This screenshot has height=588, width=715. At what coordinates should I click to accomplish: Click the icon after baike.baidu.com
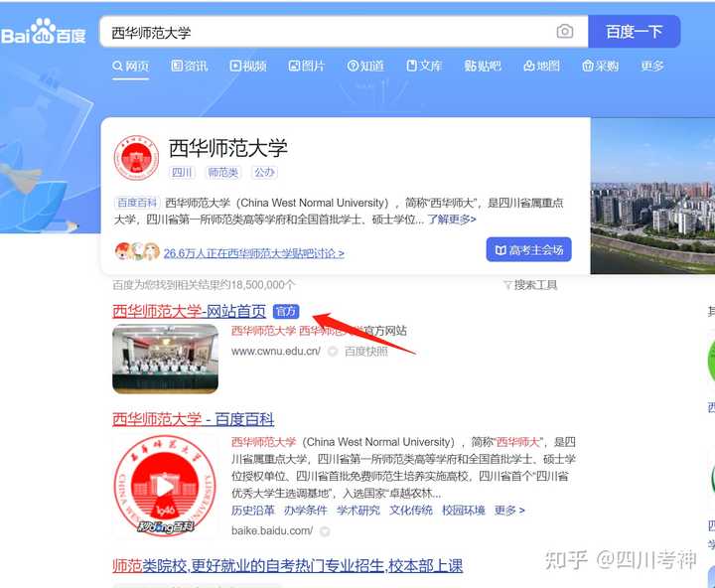pos(325,531)
